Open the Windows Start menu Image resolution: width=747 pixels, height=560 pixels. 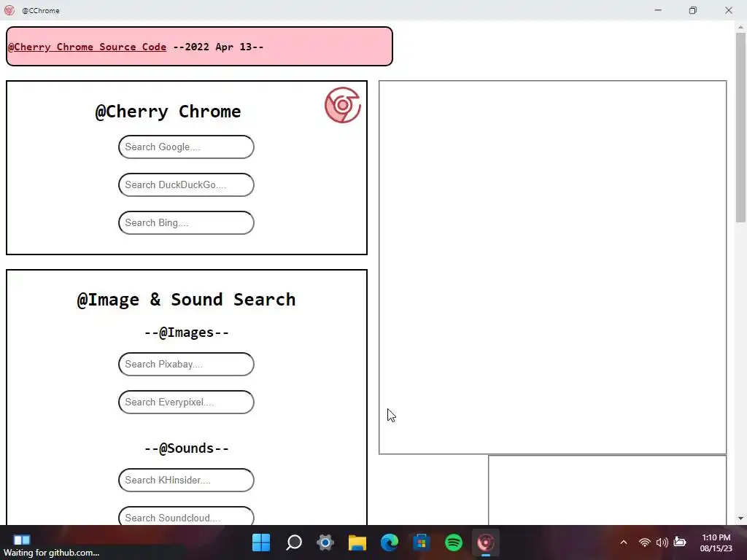pyautogui.click(x=261, y=542)
